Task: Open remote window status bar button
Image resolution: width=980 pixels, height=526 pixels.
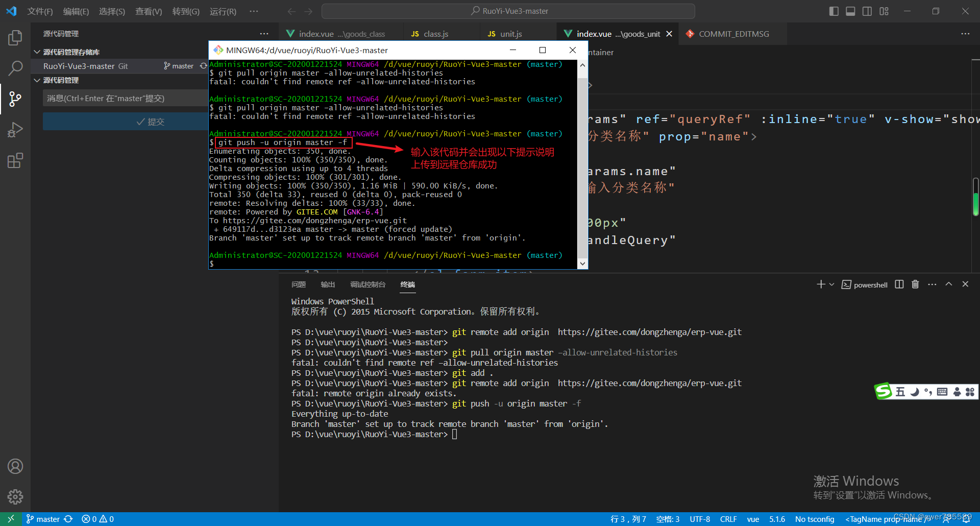Action: tap(11, 519)
